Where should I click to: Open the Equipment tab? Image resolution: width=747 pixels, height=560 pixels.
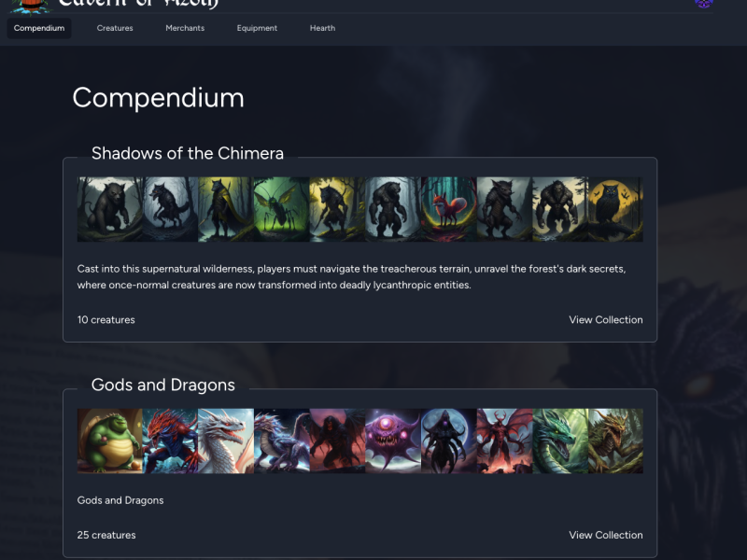(x=257, y=28)
